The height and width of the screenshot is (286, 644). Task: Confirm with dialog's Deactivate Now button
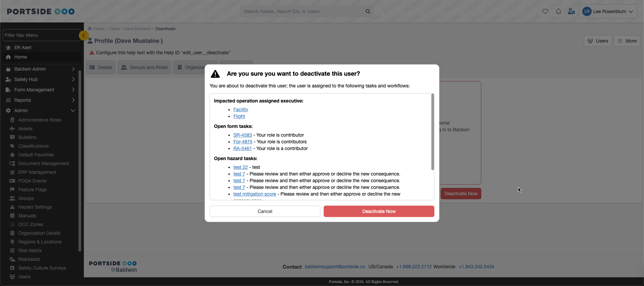coord(379,211)
